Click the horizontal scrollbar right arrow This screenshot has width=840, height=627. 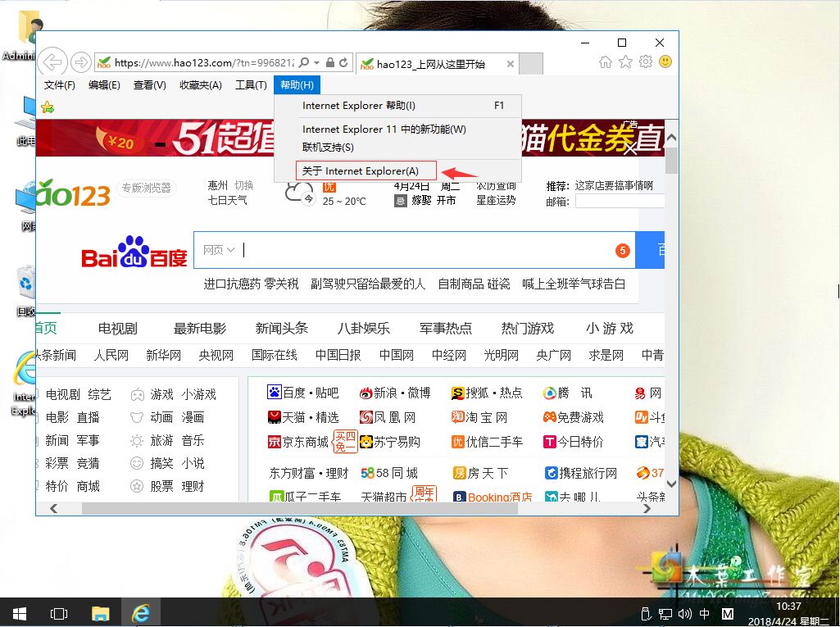[x=647, y=508]
